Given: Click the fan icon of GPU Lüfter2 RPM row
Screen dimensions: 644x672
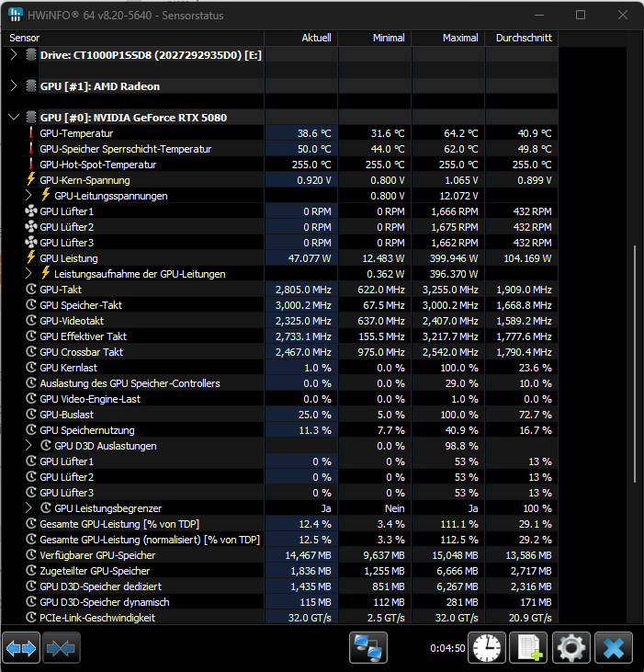Looking at the screenshot, I should pos(31,227).
